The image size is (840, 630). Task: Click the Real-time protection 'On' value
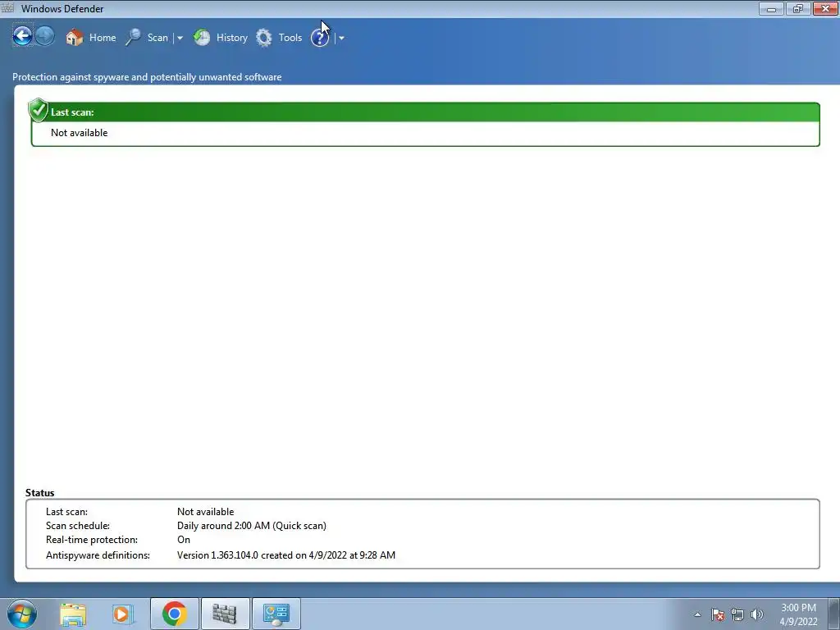(x=184, y=540)
